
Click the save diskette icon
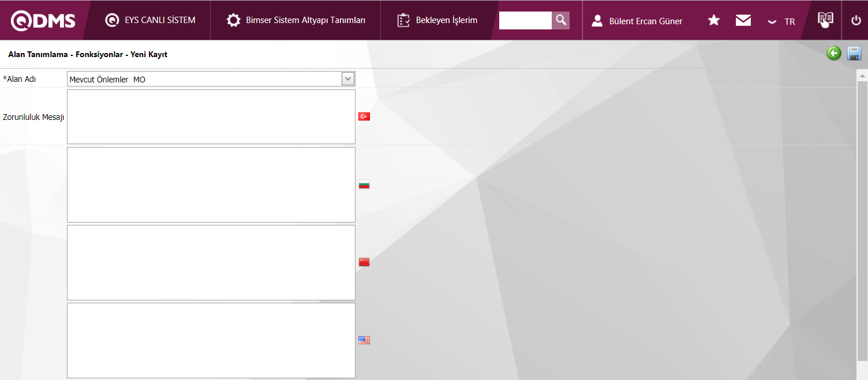click(854, 54)
